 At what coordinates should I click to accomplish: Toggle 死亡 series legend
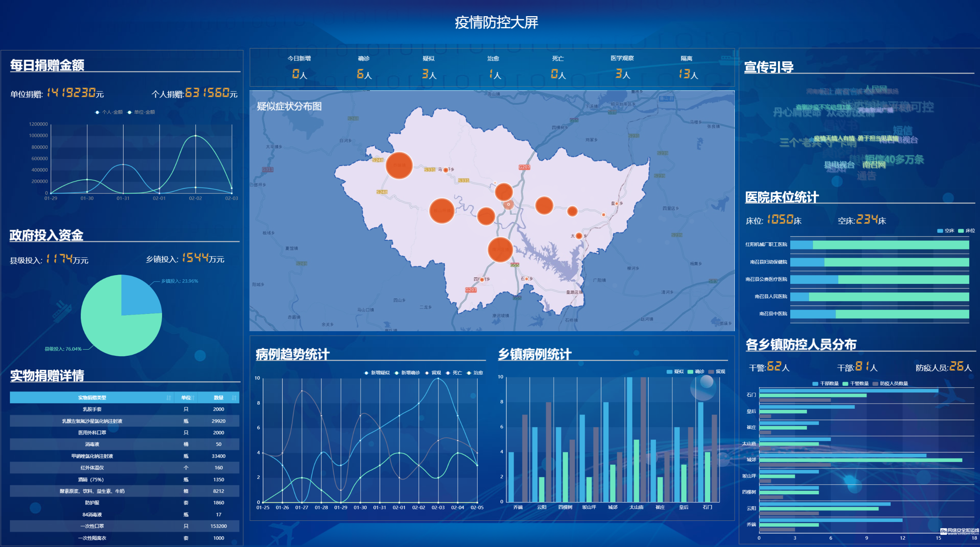pos(454,373)
